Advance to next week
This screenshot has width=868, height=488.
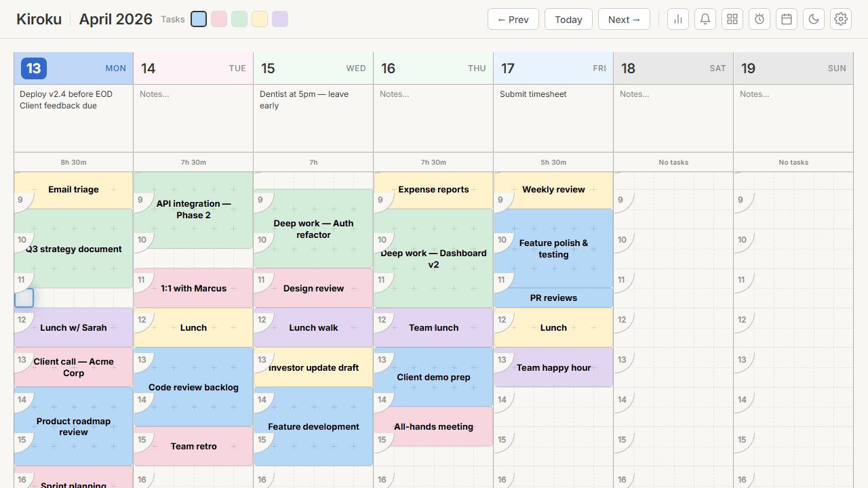tap(624, 19)
